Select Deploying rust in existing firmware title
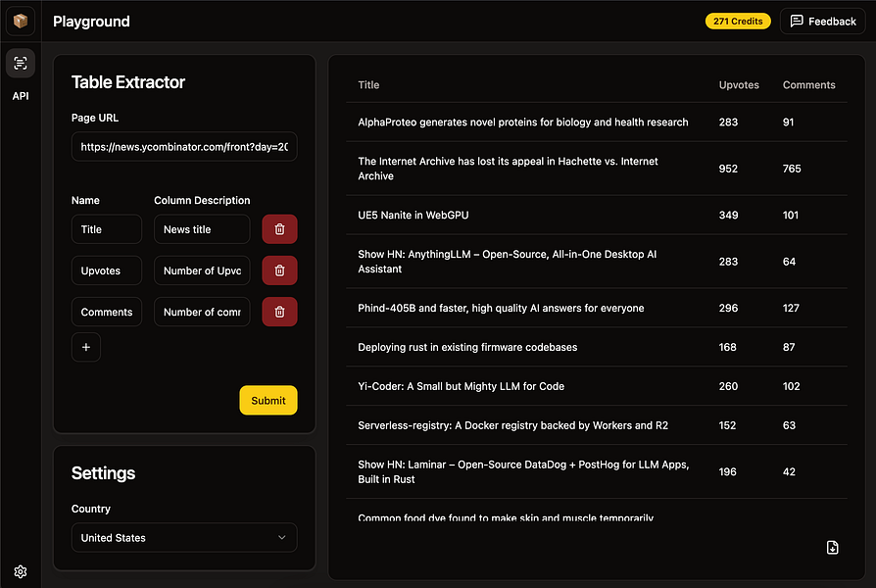 467,347
